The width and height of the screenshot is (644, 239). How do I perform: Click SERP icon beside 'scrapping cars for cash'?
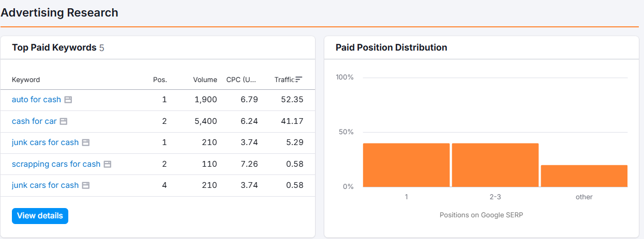[x=108, y=164]
